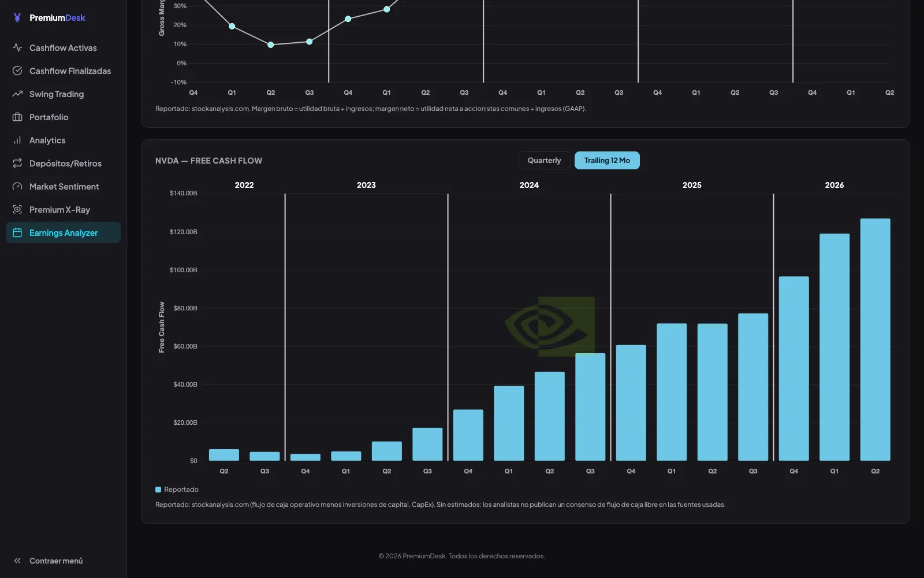Viewport: 924px width, 578px height.
Task: Open the Portafolio page
Action: tap(63, 117)
